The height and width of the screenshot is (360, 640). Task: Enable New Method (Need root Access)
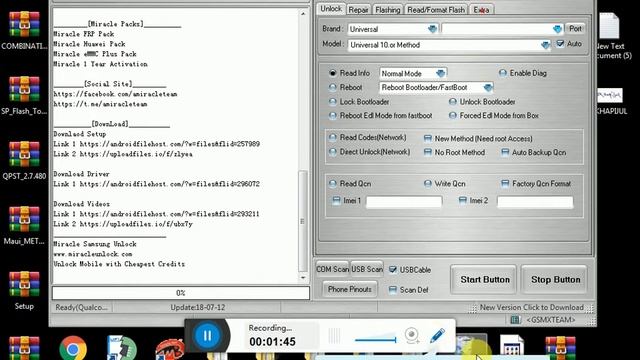click(x=427, y=138)
